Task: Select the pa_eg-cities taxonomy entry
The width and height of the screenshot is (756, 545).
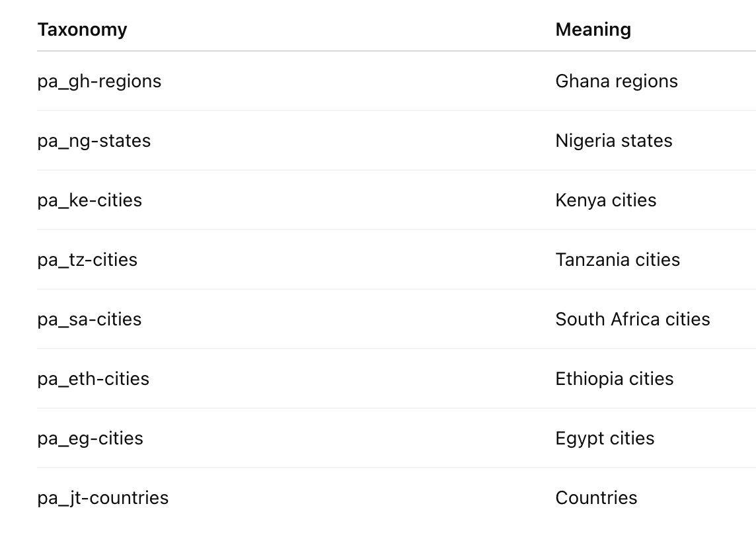Action: [x=90, y=439]
